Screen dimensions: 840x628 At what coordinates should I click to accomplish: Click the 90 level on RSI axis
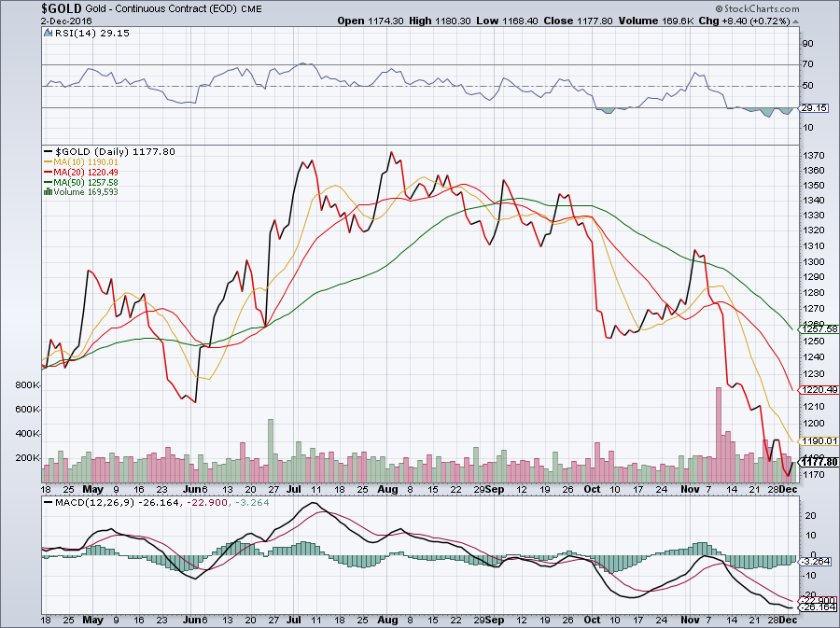[807, 43]
